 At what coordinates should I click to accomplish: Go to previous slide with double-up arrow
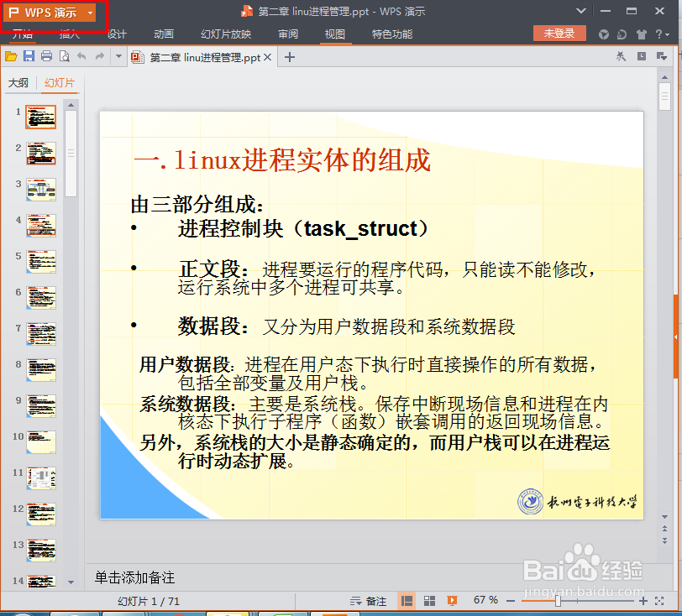coord(664,529)
